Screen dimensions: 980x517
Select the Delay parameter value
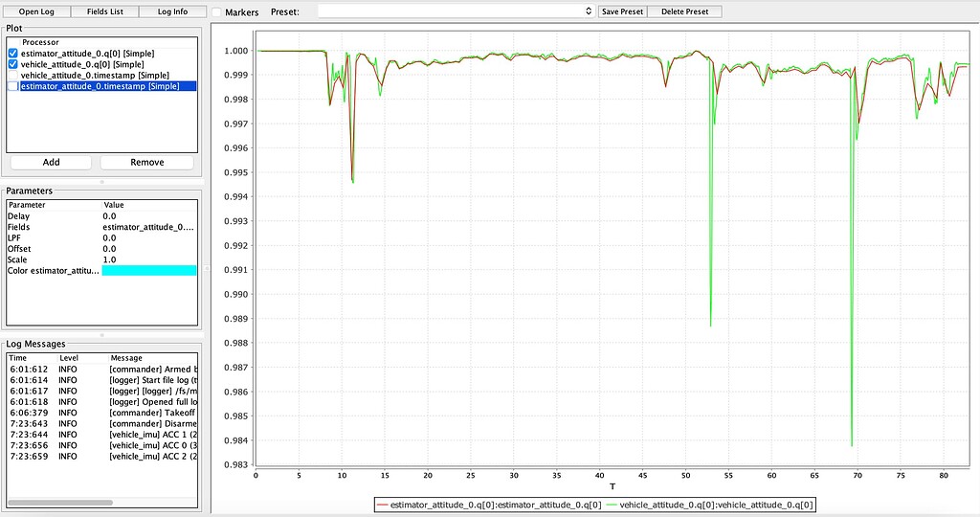point(148,216)
